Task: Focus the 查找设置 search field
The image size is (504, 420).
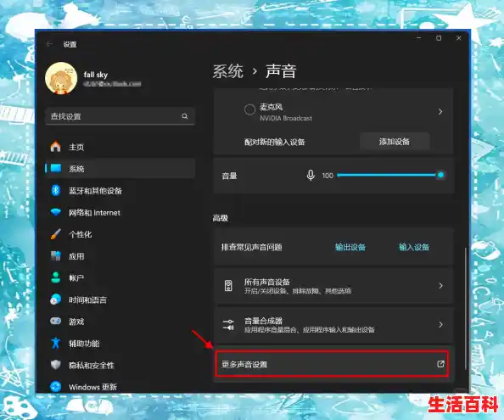Action: 120,116
